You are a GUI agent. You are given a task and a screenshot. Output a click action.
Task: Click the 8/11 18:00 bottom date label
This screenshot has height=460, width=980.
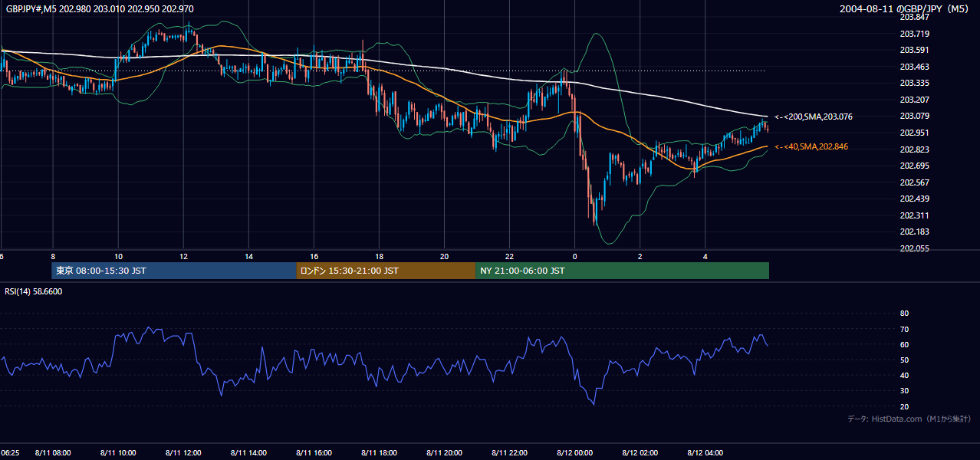[379, 453]
